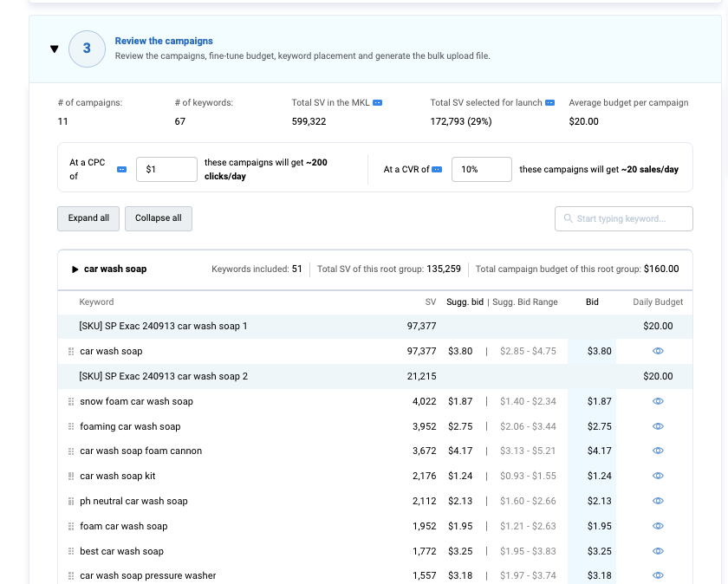Click the magnifier icon in keyword search
Viewport: 728px width, 584px height.
[568, 218]
